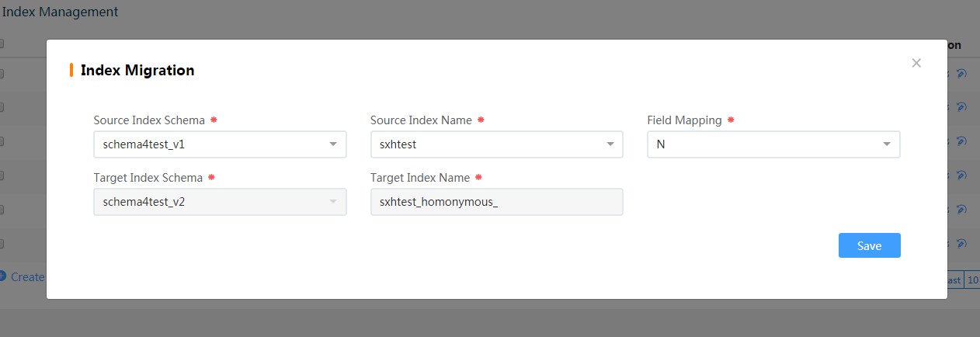Click the Create link below the table
This screenshot has height=337, width=980.
click(x=28, y=277)
